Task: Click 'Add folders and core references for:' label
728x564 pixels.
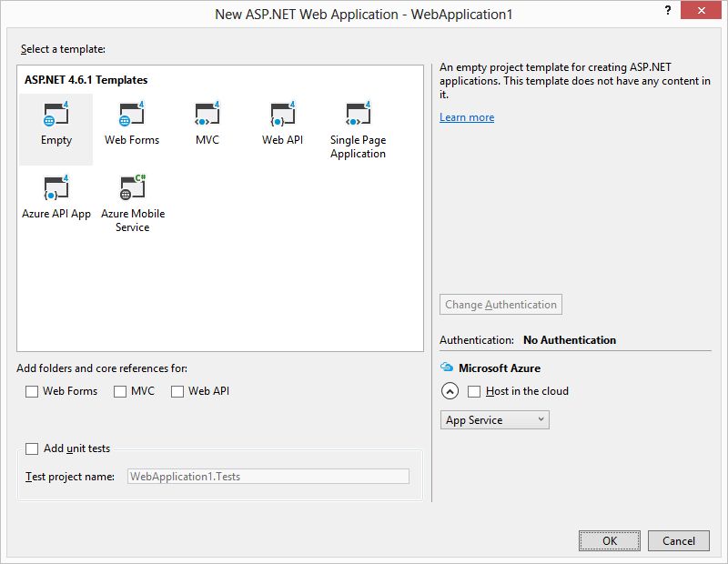Action: (x=102, y=368)
